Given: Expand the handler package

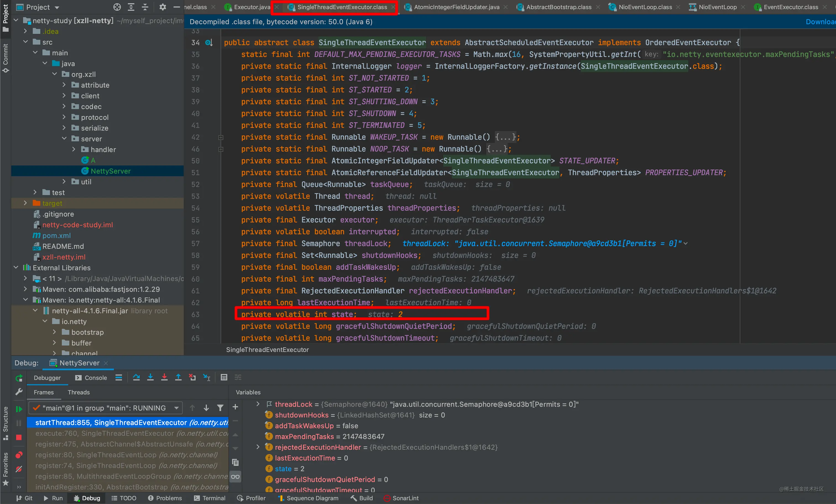Looking at the screenshot, I should 74,149.
